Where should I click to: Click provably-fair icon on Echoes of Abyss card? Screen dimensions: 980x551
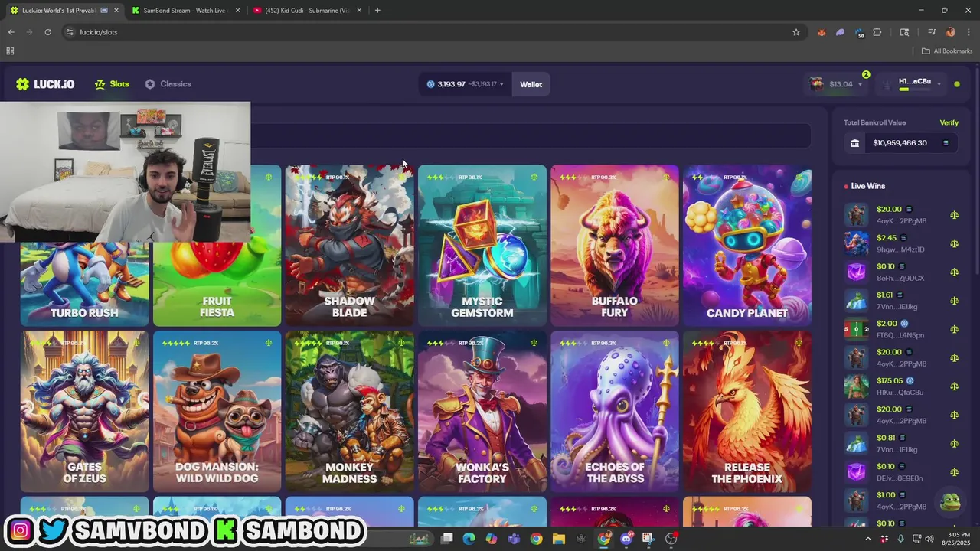point(666,343)
